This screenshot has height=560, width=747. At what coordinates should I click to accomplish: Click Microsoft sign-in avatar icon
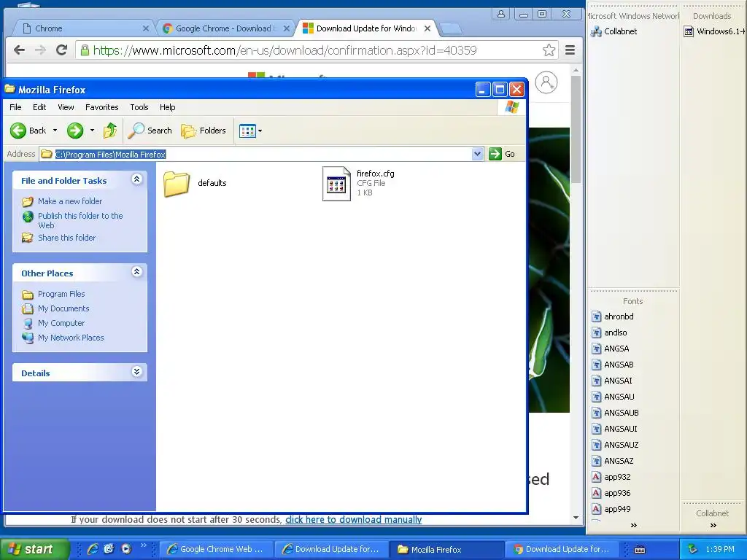click(546, 83)
